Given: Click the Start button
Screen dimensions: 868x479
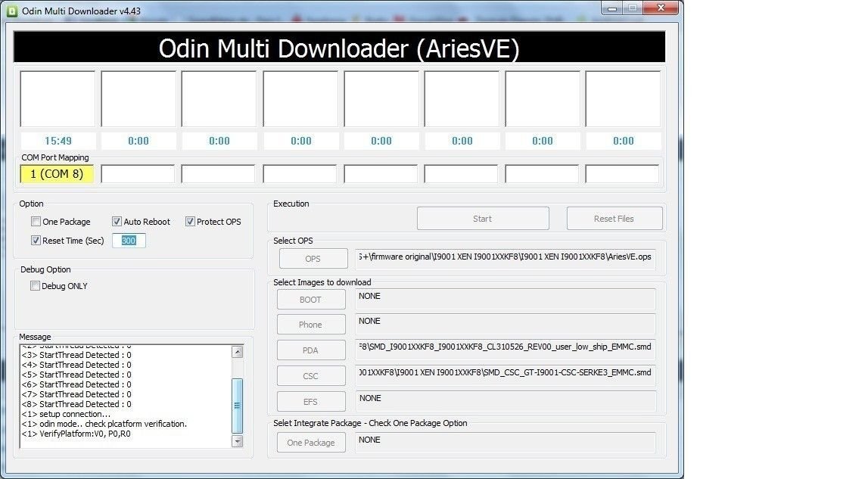Looking at the screenshot, I should 483,219.
